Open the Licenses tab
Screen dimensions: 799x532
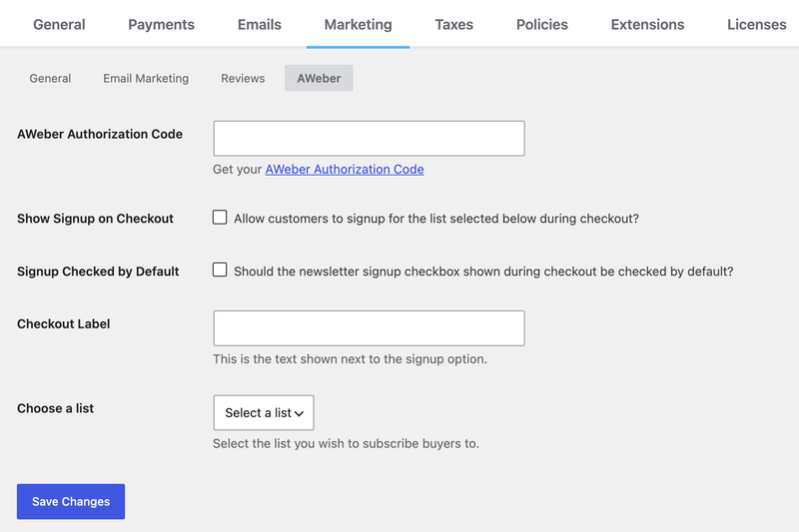point(756,24)
